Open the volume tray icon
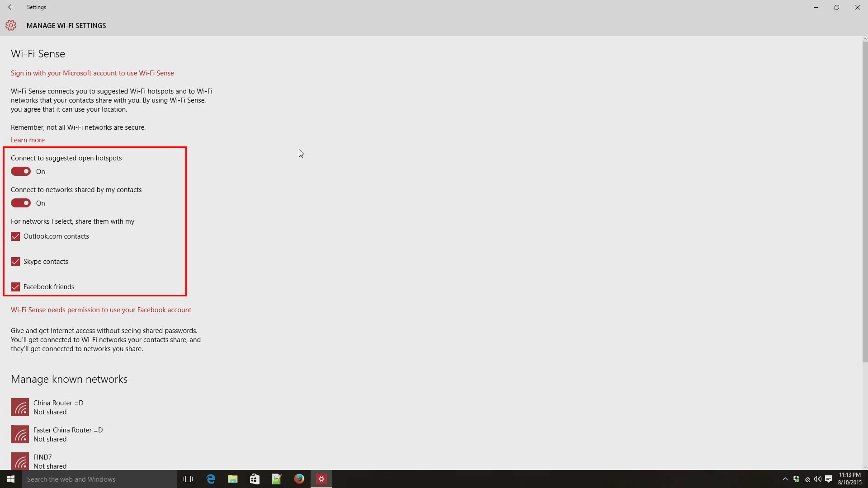 (x=818, y=479)
